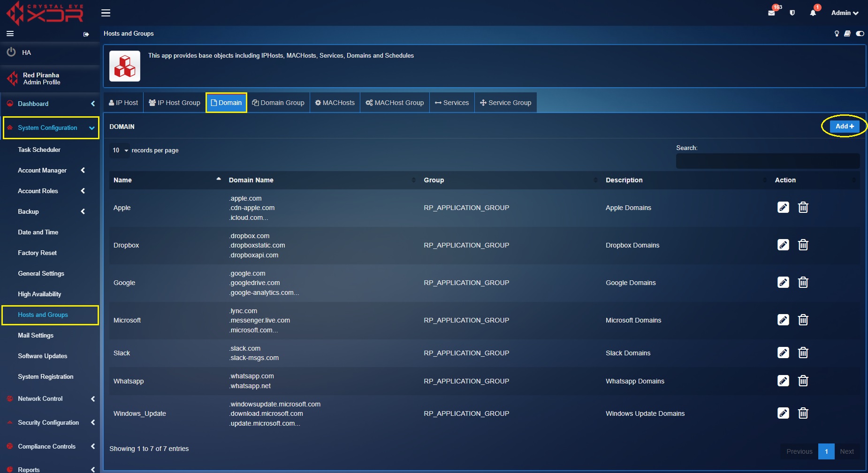The height and width of the screenshot is (473, 868).
Task: Expand the Network Control menu
Action: 50,399
